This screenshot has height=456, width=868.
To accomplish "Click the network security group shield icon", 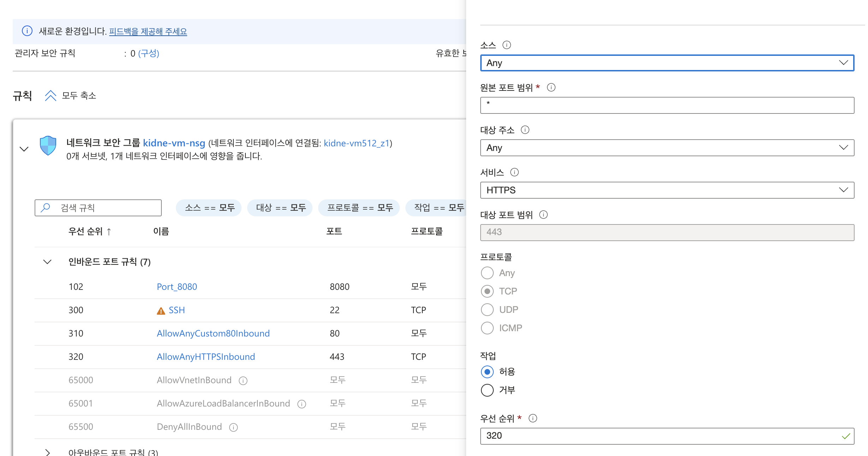I will (48, 145).
